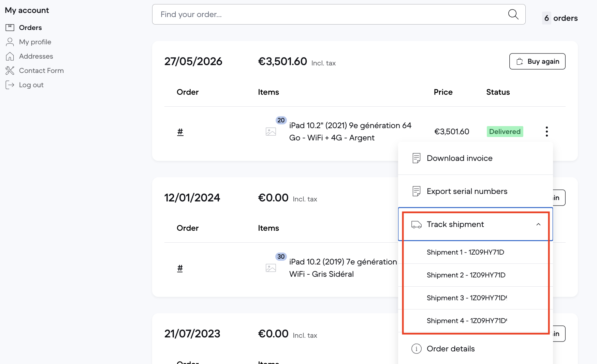Viewport: 597px width, 364px height.
Task: Click the iPad 10.2 (2019) product thumbnail
Action: pyautogui.click(x=271, y=268)
